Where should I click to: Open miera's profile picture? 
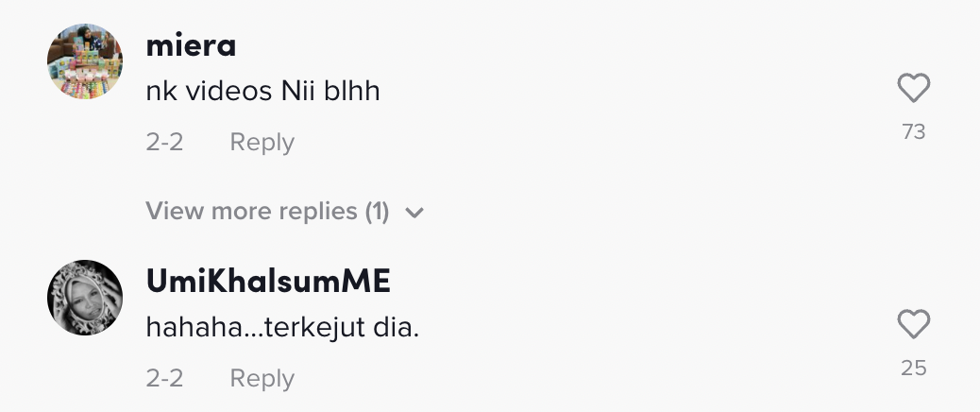tap(85, 61)
